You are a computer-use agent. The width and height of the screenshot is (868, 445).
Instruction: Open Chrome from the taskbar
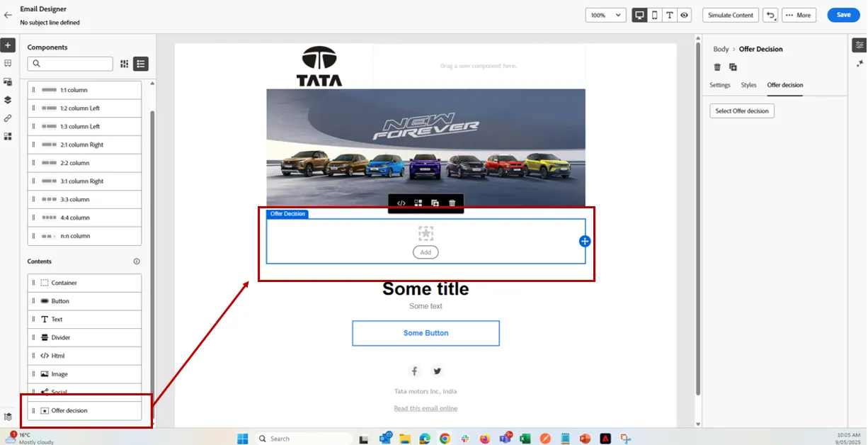pyautogui.click(x=445, y=439)
